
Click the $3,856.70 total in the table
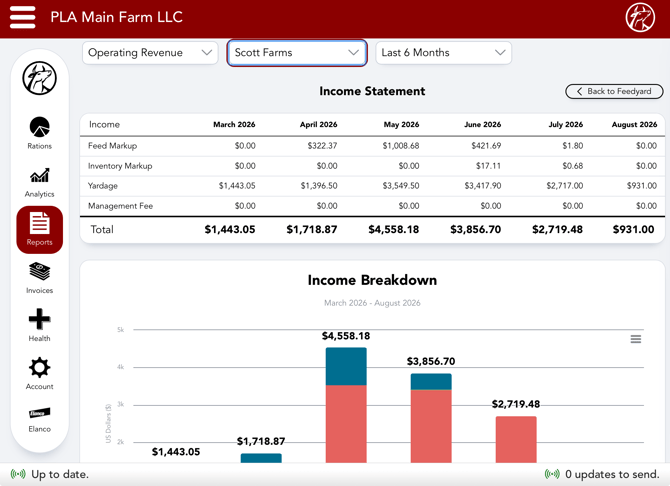coord(476,230)
